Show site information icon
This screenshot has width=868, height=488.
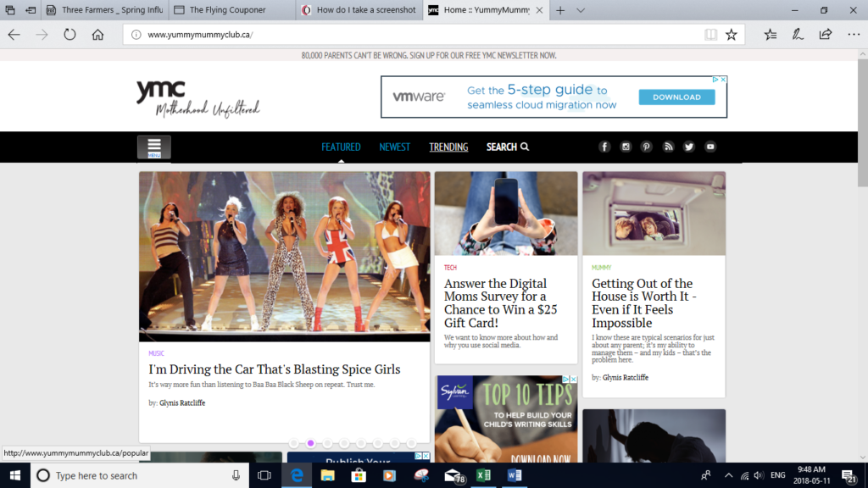[x=136, y=34]
